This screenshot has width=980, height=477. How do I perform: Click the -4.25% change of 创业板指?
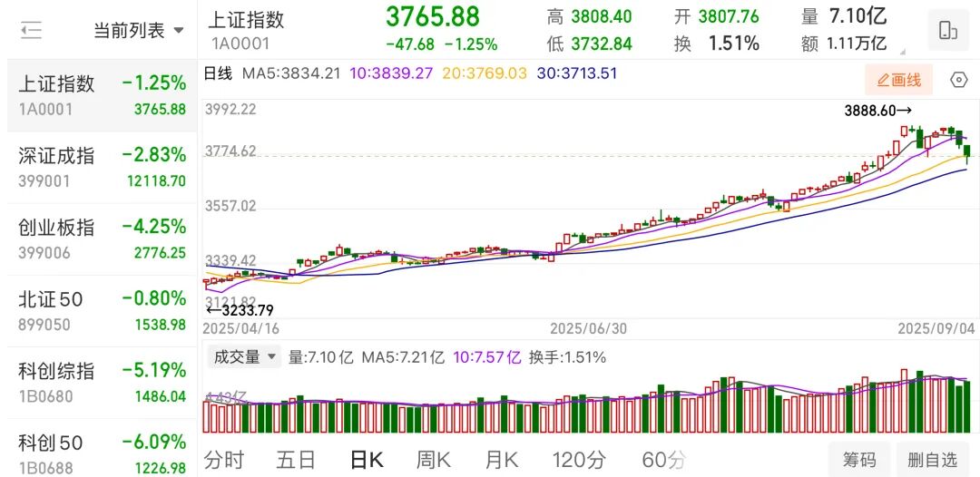pos(153,227)
